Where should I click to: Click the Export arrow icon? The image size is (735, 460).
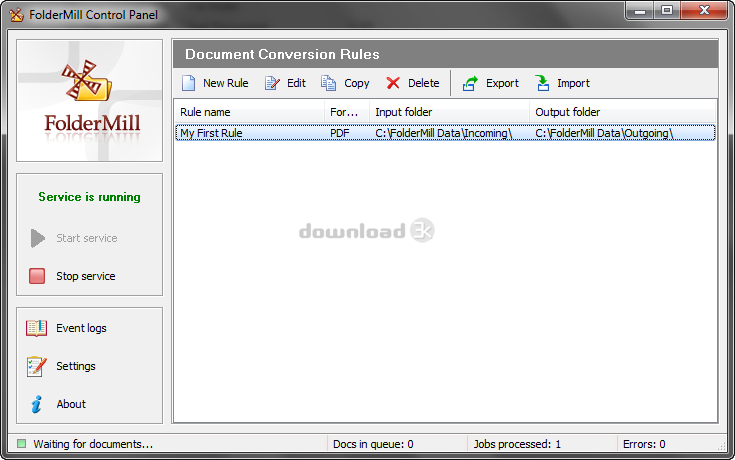click(470, 83)
